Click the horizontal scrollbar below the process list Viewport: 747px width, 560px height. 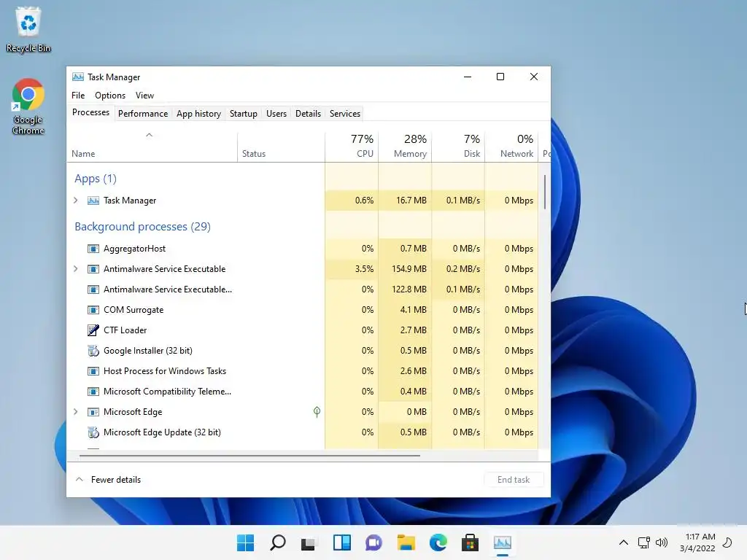point(249,456)
